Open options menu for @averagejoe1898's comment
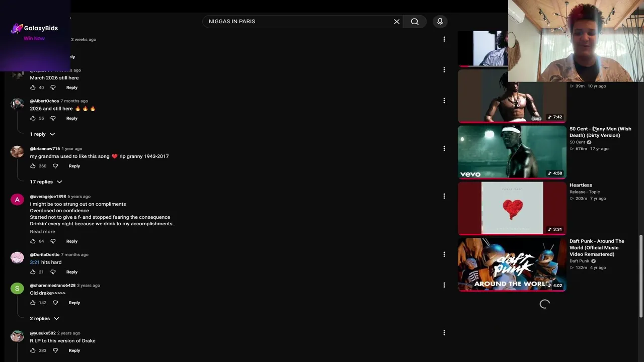The image size is (644, 362). [x=444, y=196]
